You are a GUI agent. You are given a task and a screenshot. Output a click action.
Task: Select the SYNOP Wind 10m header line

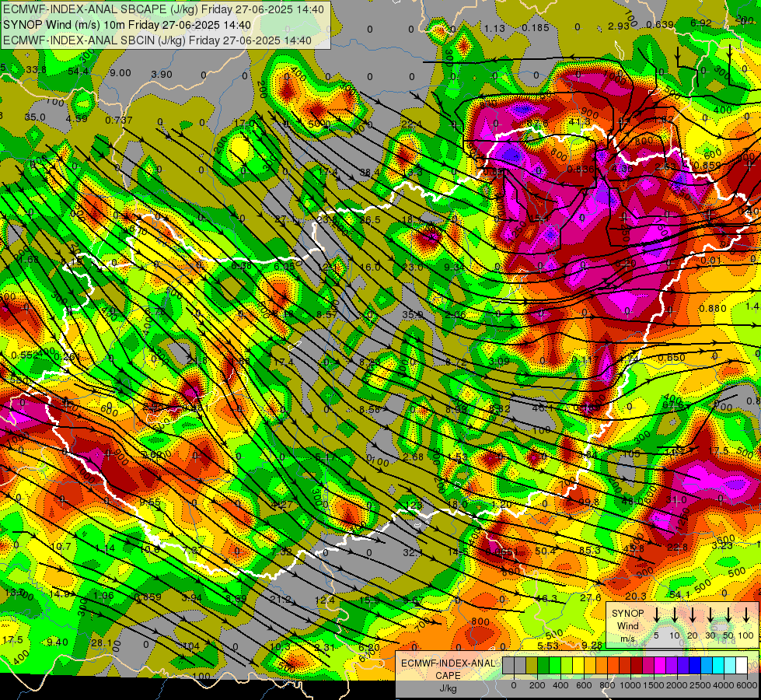coord(127,25)
